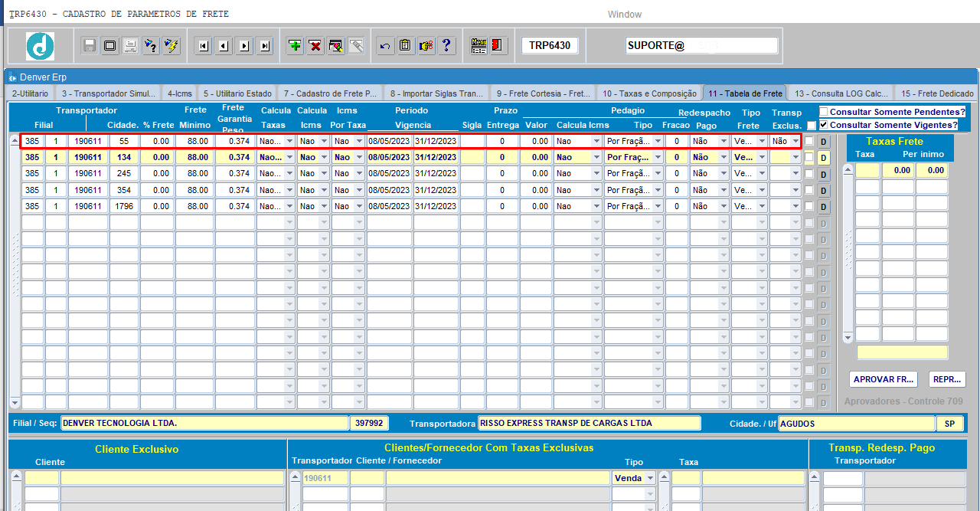
Task: Click the Transportadora RISSO EXPRESS field
Action: point(589,423)
